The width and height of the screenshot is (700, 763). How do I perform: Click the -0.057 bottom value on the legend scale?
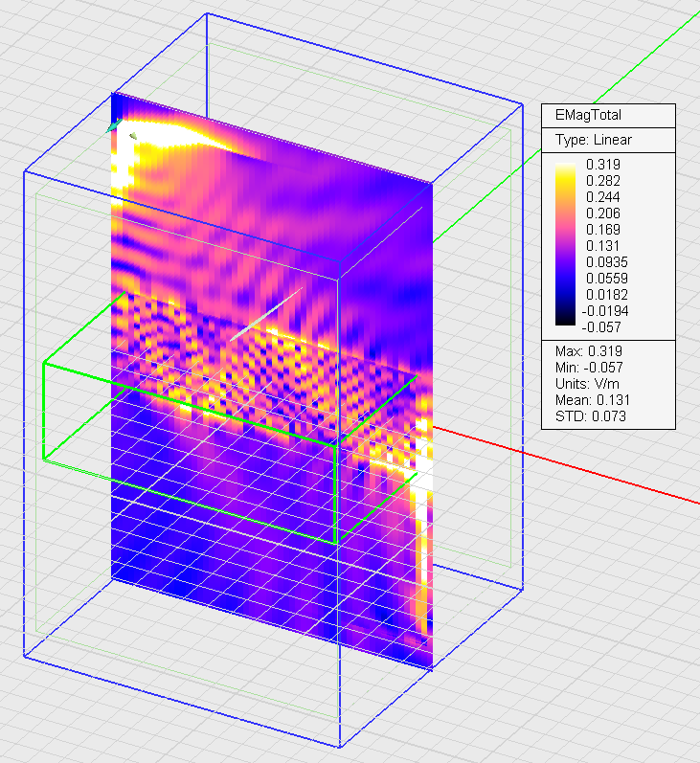[x=602, y=326]
